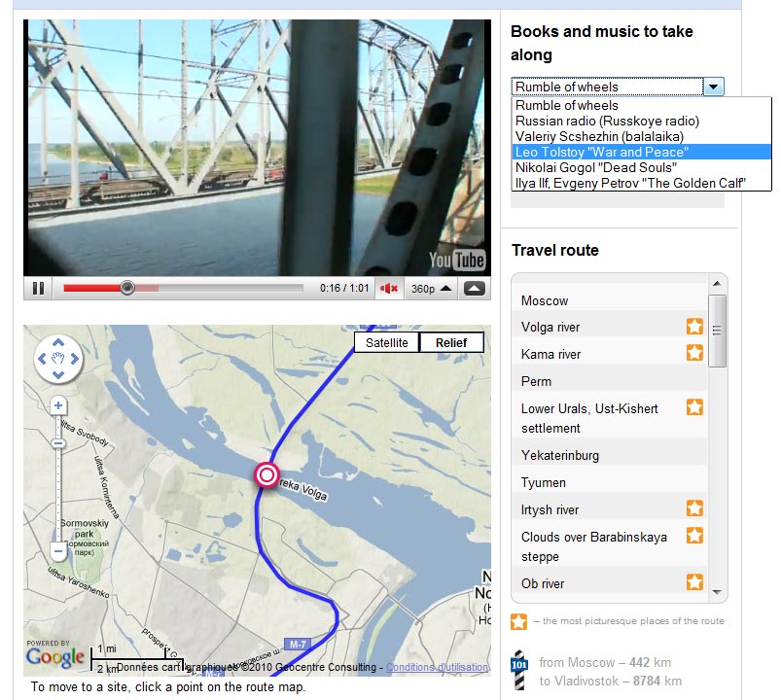Viewport: 781px width, 700px height.
Task: Unmute the video sound icon
Action: 389,289
